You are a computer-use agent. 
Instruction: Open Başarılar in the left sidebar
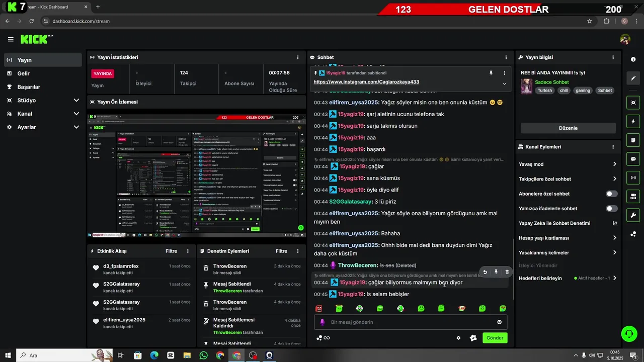(x=43, y=87)
